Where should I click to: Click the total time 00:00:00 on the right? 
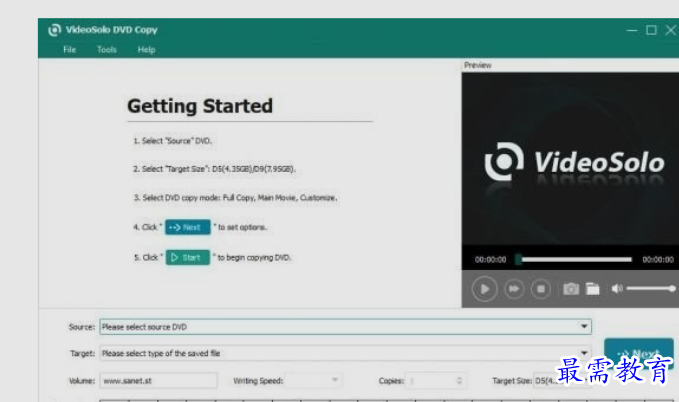click(x=658, y=259)
